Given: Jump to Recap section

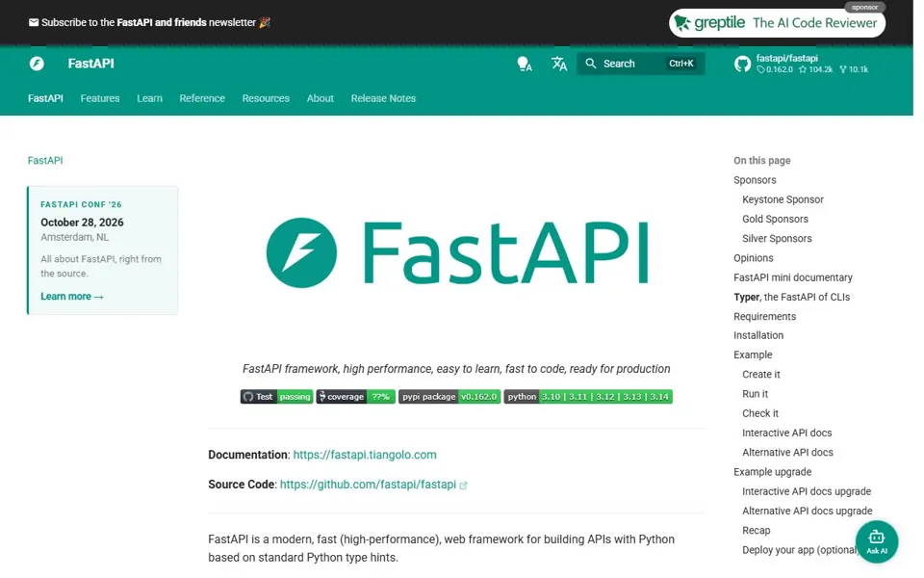Looking at the screenshot, I should (x=757, y=530).
